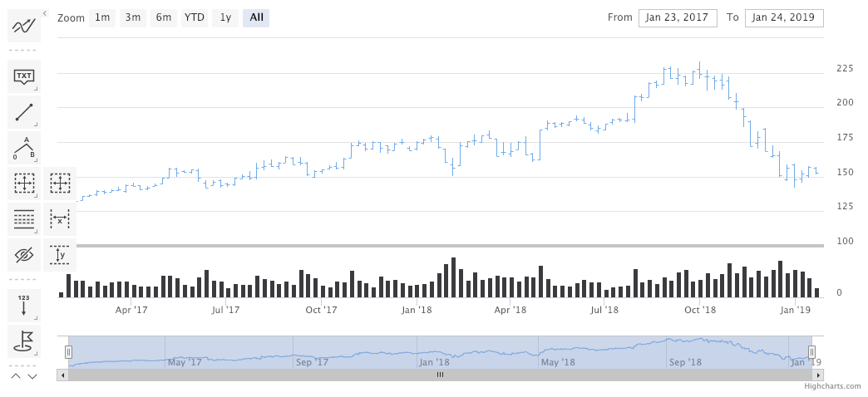Click the Jul '18 axis label

tap(604, 310)
